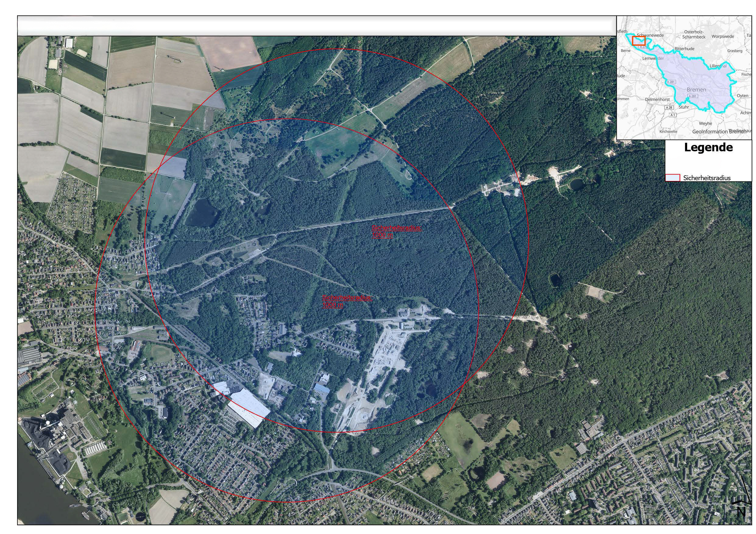Click the Sicherheitsradius legend color swatch
Viewport: 756px width, 534px height.
pyautogui.click(x=673, y=178)
